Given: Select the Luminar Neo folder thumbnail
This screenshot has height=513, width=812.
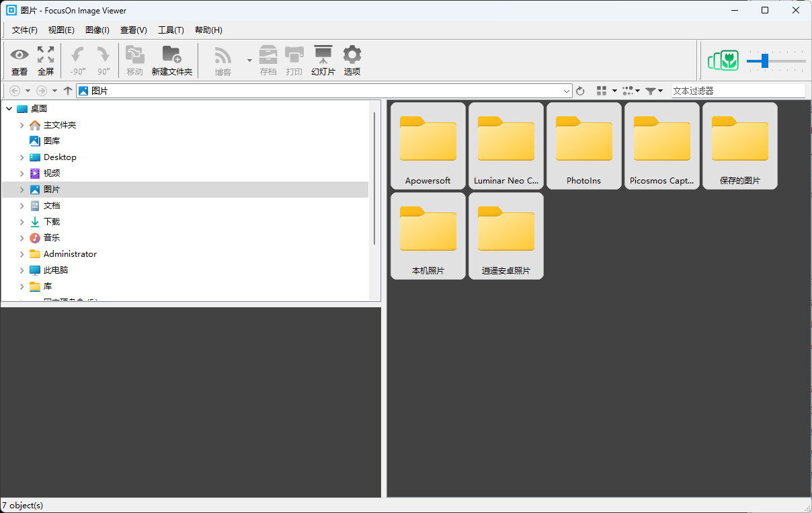Looking at the screenshot, I should pyautogui.click(x=506, y=146).
